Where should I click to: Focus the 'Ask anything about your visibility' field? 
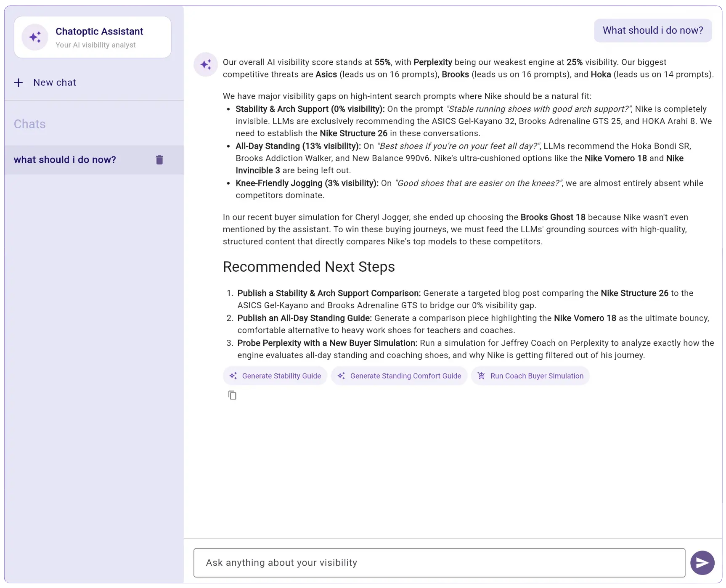(x=439, y=563)
